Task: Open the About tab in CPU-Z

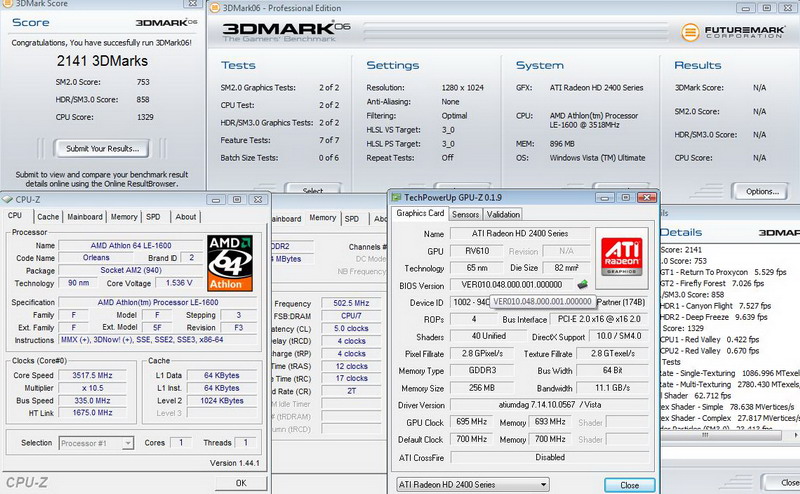Action: coord(186,217)
